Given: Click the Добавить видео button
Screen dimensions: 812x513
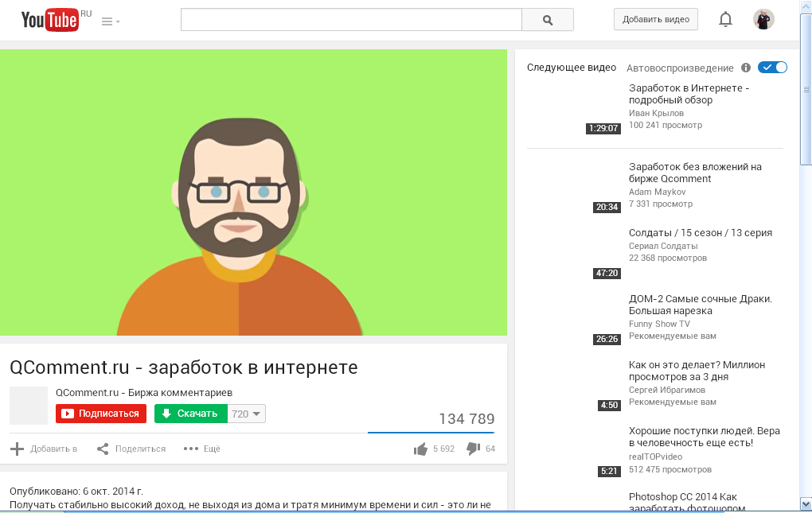Looking at the screenshot, I should pos(656,19).
